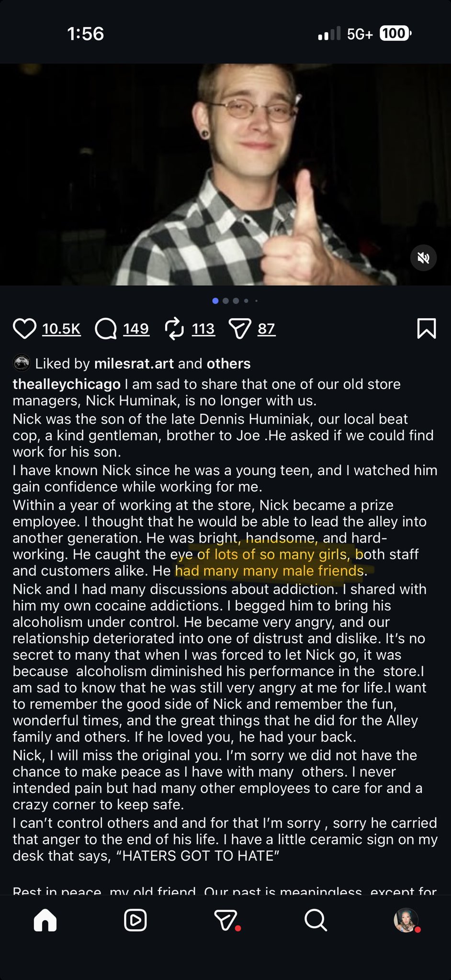
Task: Open comments via speech bubble icon
Action: tap(106, 329)
